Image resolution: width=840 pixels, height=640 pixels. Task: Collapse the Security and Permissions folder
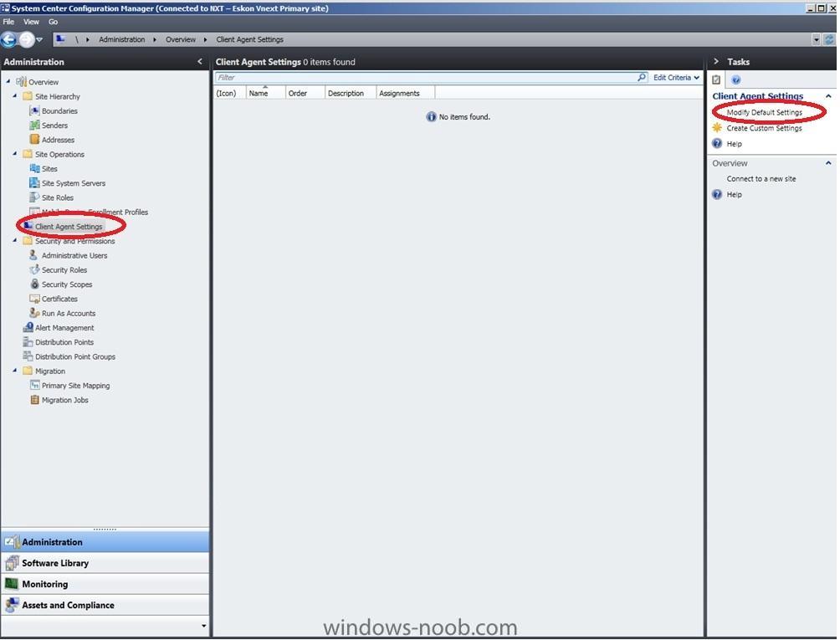(x=15, y=240)
